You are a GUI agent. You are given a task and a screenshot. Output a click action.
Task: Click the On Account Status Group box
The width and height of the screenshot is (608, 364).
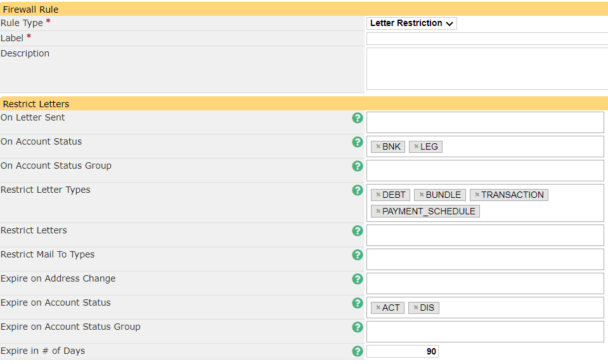485,171
